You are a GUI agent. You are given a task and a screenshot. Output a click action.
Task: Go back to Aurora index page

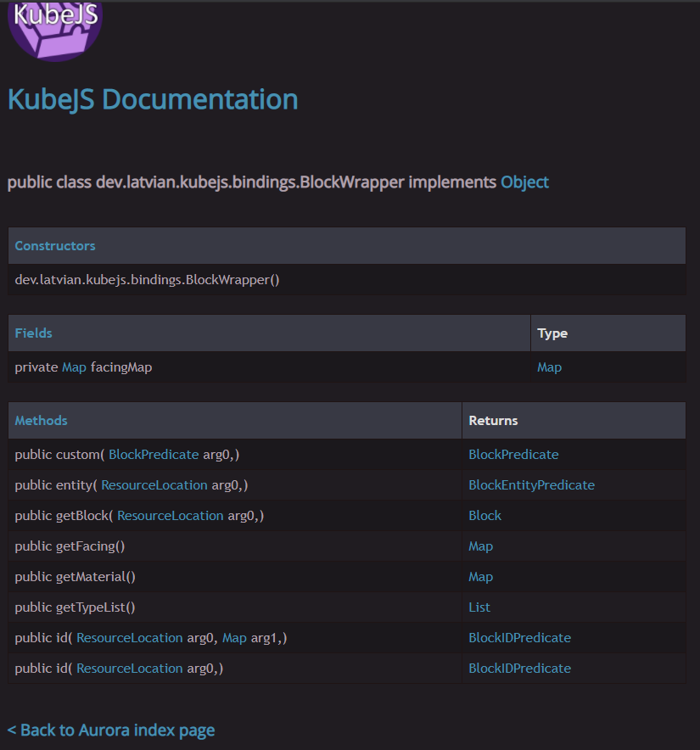(111, 730)
